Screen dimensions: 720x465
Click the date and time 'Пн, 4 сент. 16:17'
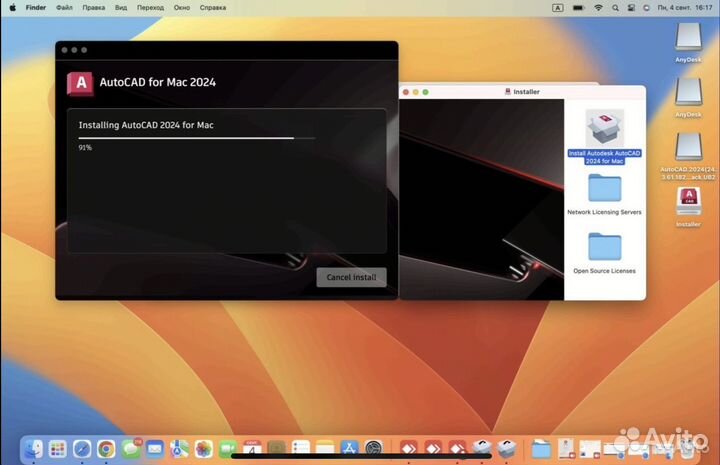[685, 8]
